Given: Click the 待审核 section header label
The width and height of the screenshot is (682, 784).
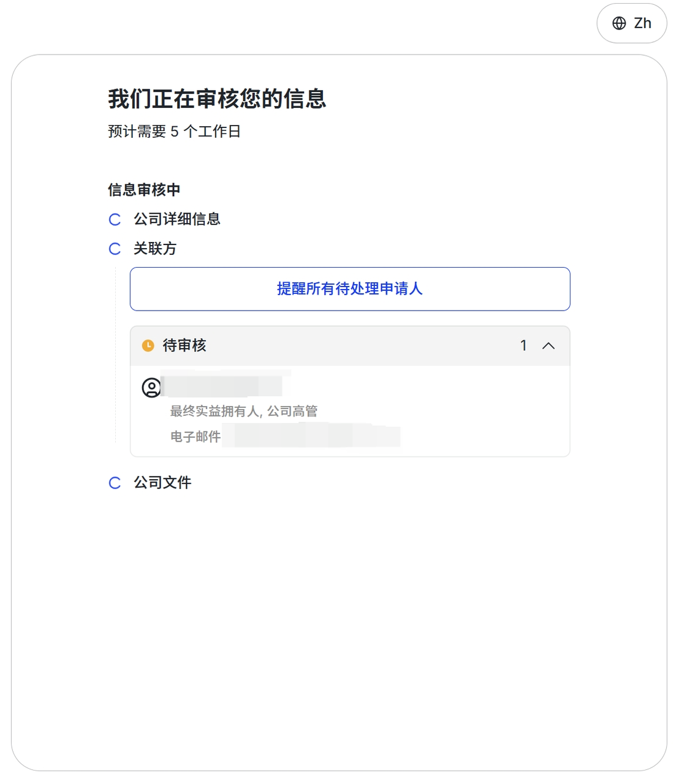Looking at the screenshot, I should [x=184, y=345].
